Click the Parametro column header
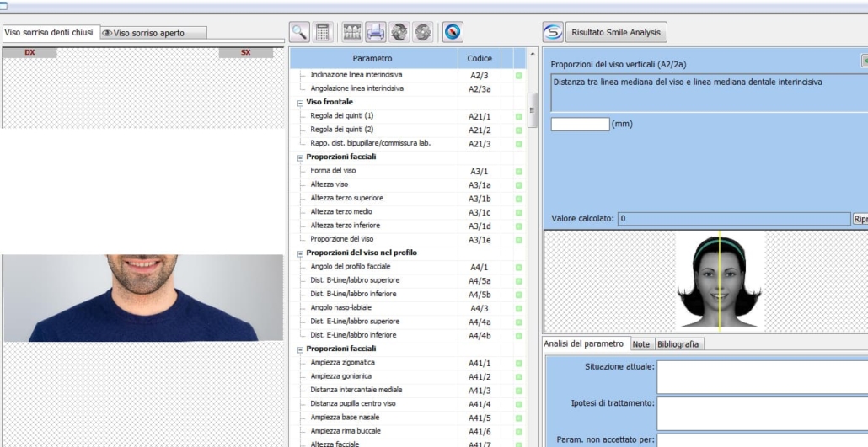This screenshot has height=447, width=868. coord(373,58)
